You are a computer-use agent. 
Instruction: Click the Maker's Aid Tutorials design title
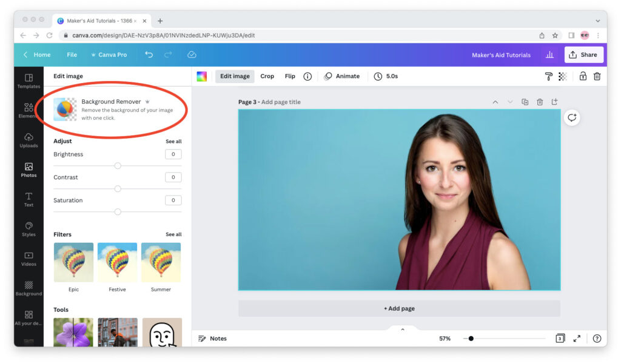click(501, 55)
